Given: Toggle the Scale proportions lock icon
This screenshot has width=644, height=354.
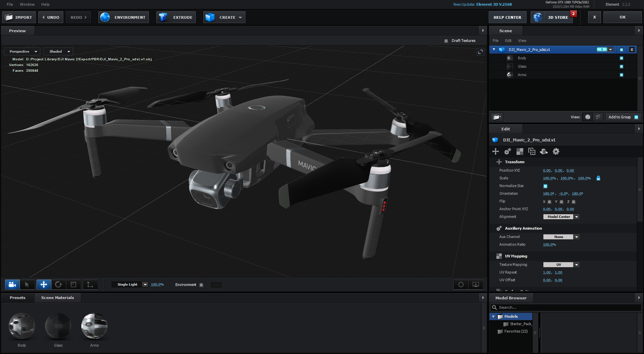Looking at the screenshot, I should tap(598, 178).
